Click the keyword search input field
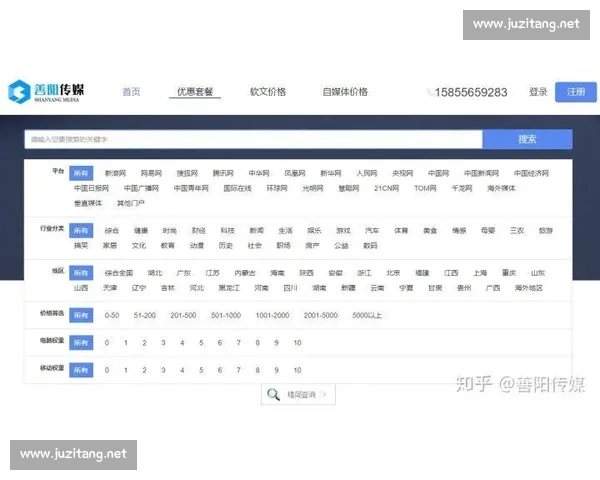600x480 pixels. 253,139
